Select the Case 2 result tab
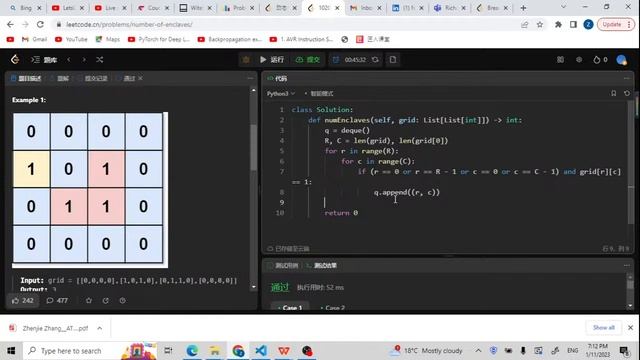 click(333, 308)
